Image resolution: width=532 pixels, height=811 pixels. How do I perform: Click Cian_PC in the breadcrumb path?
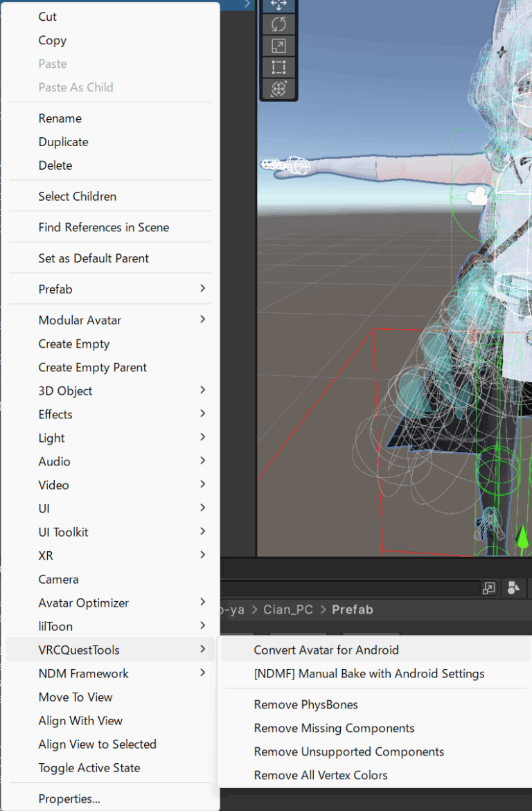click(288, 609)
